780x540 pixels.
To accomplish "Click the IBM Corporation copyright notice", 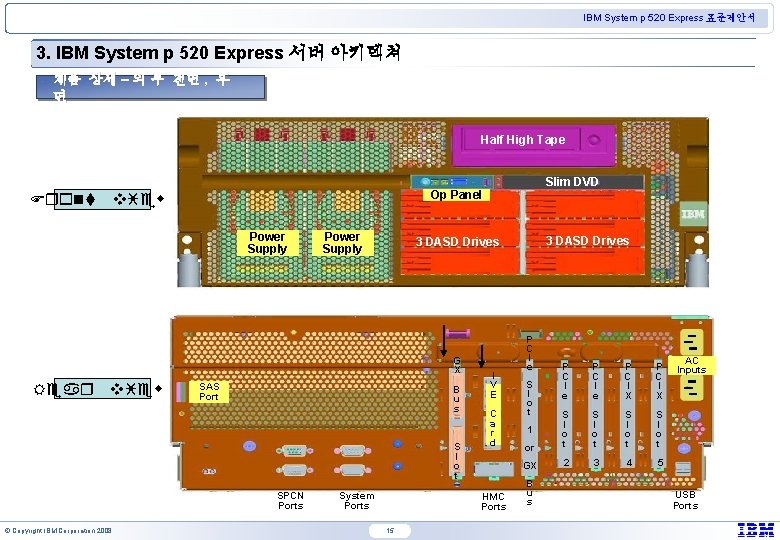I will [x=58, y=531].
